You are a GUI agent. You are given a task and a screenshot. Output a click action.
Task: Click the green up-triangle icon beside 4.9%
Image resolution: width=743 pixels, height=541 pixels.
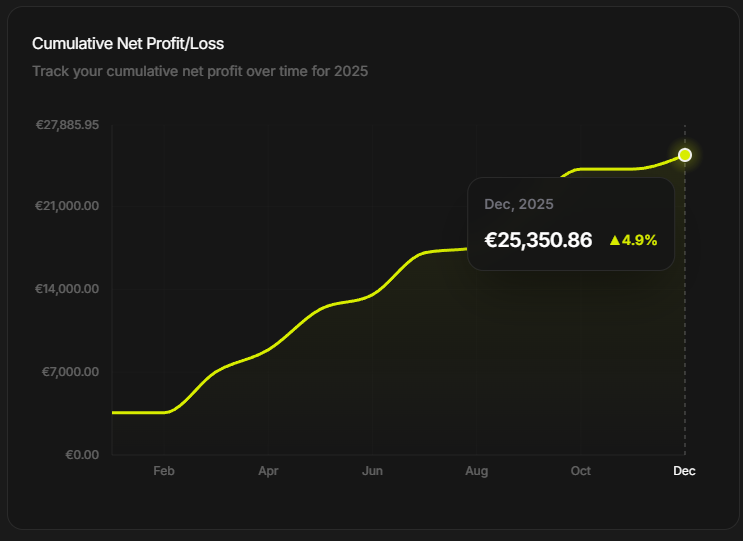tap(615, 240)
